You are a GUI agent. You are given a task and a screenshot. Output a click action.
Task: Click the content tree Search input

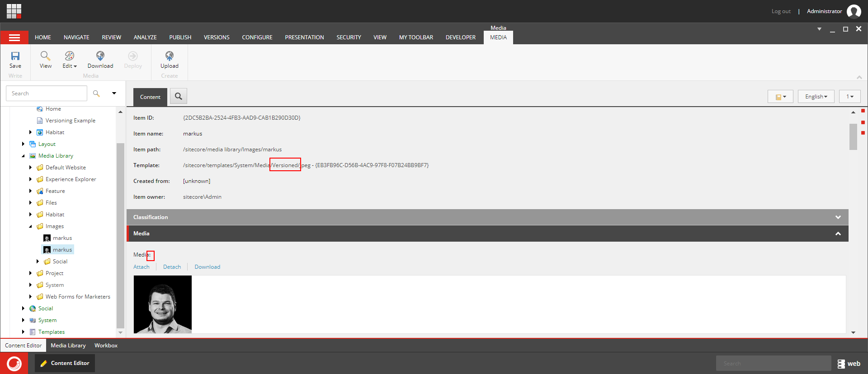pyautogui.click(x=47, y=93)
